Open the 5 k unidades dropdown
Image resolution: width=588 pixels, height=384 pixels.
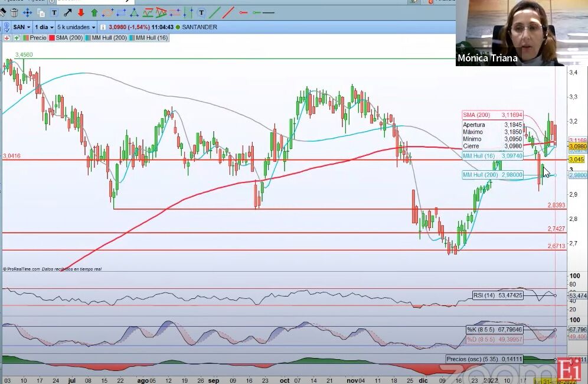pyautogui.click(x=77, y=27)
